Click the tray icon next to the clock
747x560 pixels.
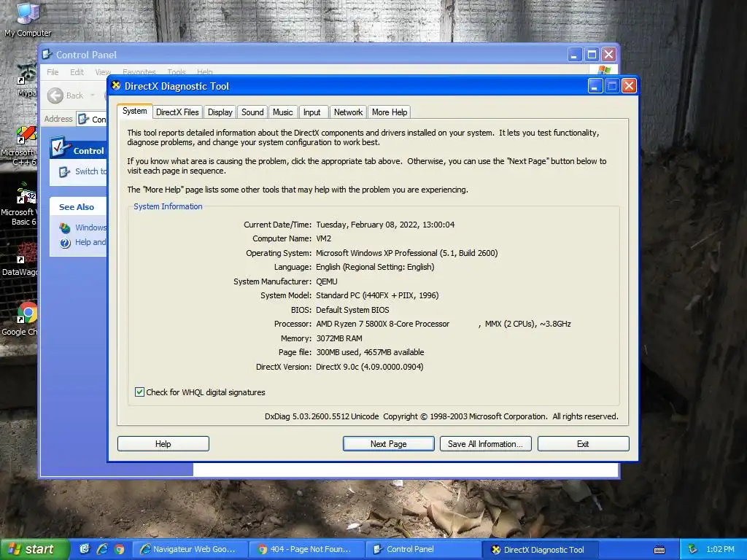693,550
